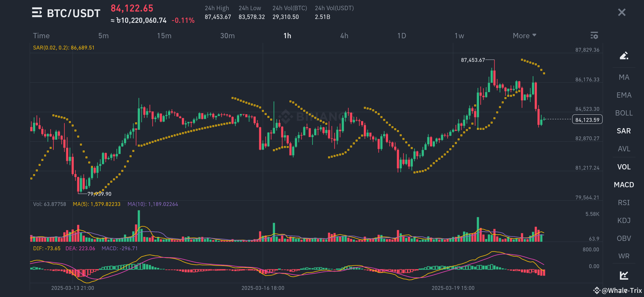Click the trading pair list icon beside BTC/USDT
Viewport: 644px width, 297px height.
pos(37,13)
